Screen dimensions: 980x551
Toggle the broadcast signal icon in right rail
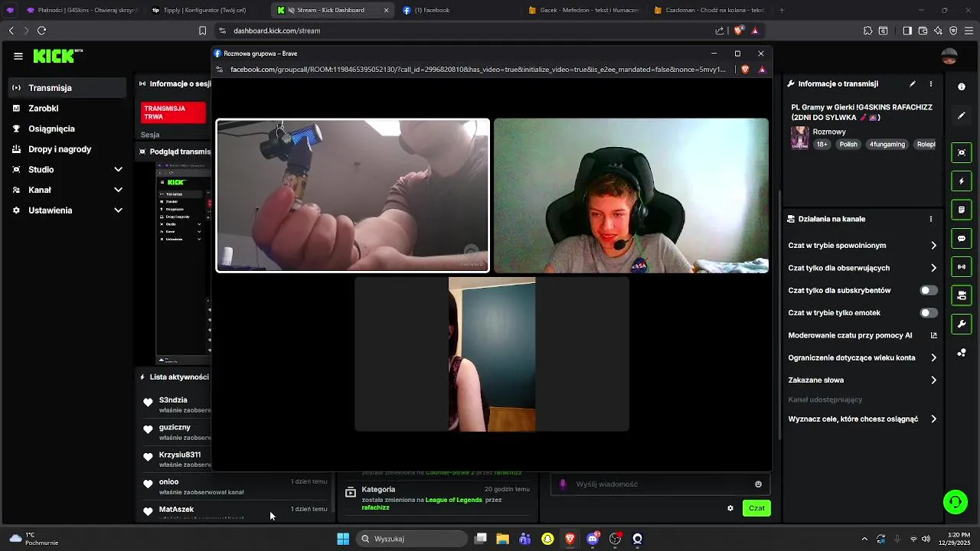(x=962, y=267)
